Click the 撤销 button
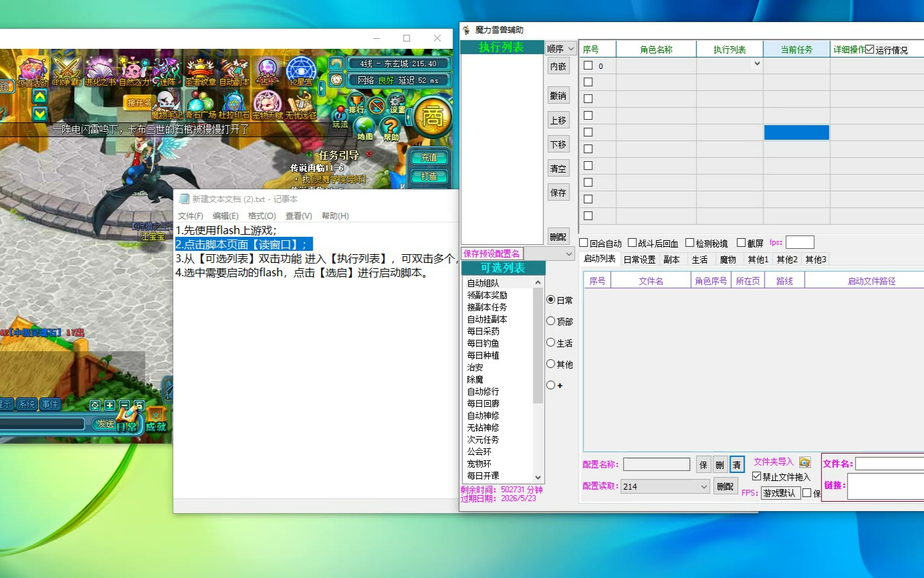This screenshot has height=578, width=924. [x=558, y=96]
